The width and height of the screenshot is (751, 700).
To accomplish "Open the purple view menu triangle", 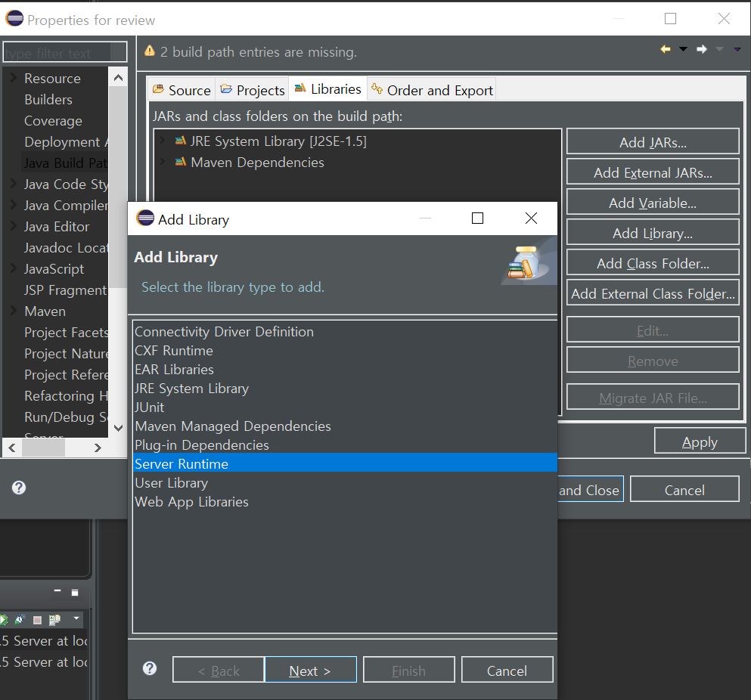I will (737, 49).
